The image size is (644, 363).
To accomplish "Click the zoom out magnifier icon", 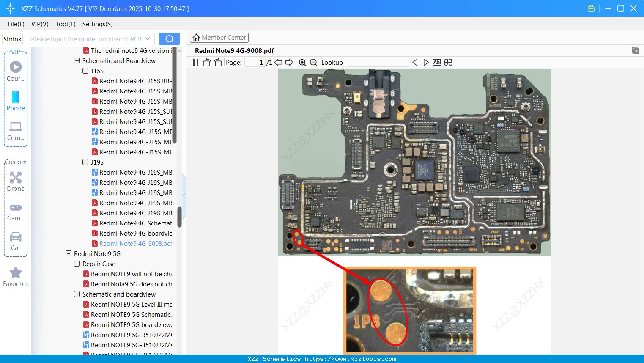I will [313, 63].
